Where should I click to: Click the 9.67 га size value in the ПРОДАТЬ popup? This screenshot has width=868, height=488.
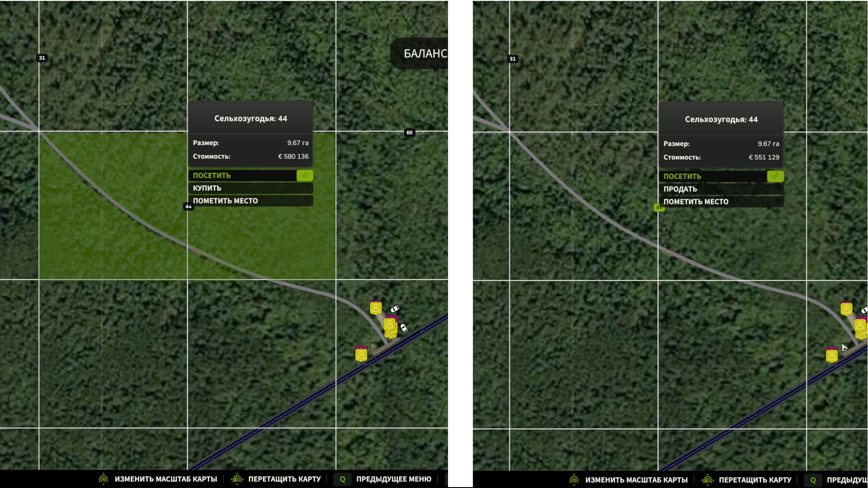[769, 144]
